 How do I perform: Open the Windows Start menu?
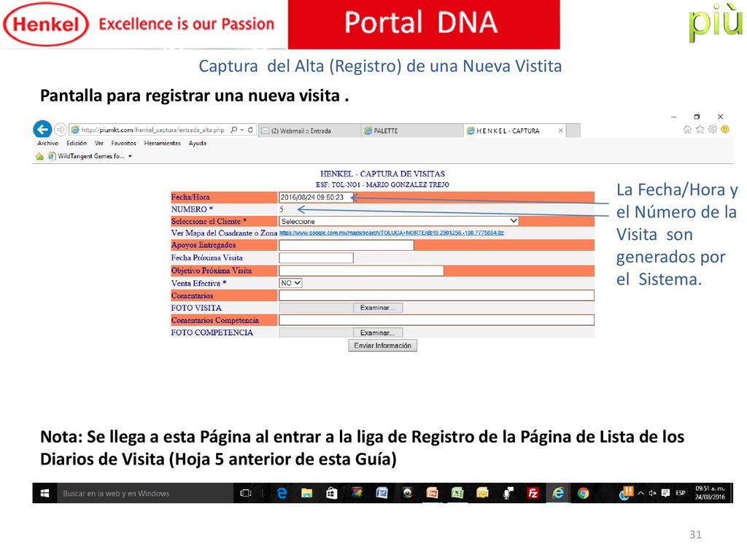coord(44,494)
